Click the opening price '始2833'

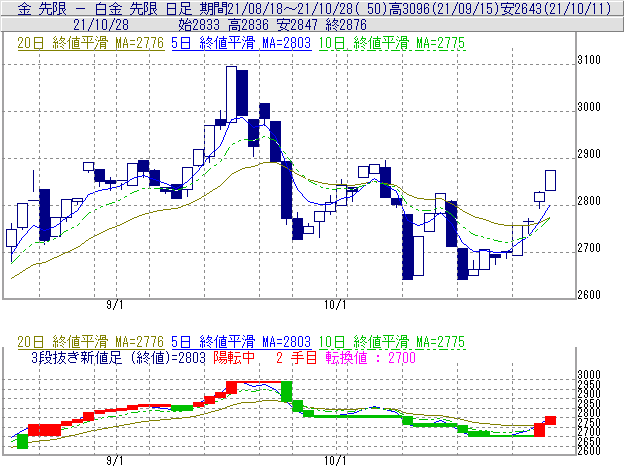pyautogui.click(x=199, y=25)
